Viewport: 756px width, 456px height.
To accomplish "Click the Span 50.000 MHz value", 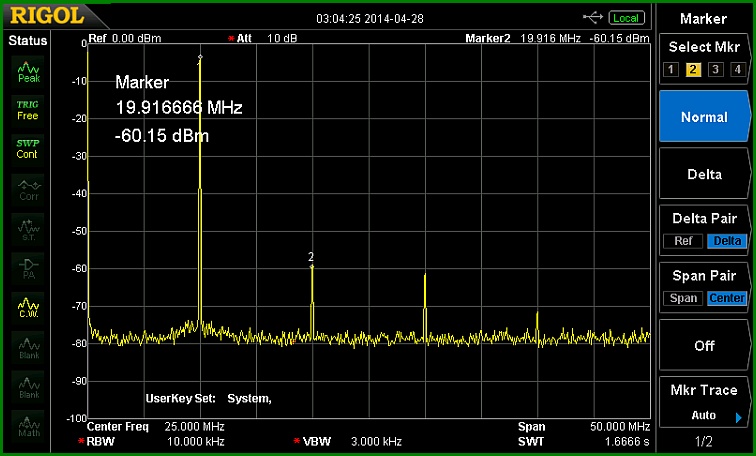I will 620,427.
